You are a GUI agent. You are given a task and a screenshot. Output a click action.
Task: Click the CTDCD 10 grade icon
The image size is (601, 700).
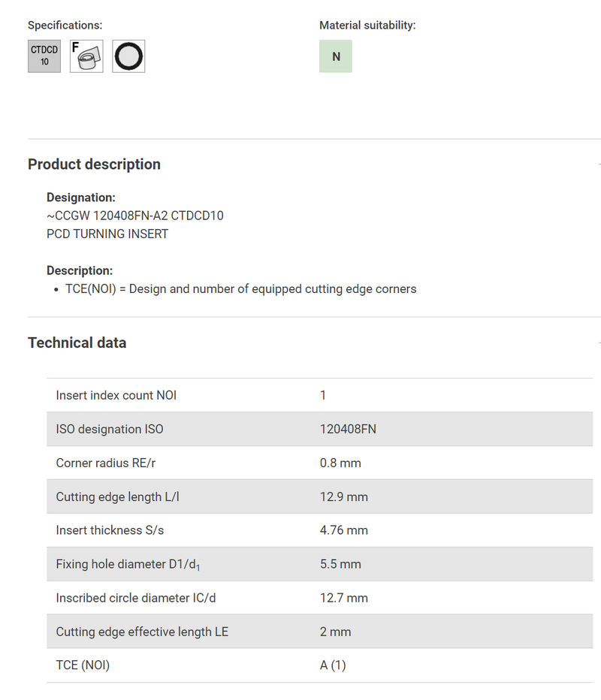(x=44, y=56)
